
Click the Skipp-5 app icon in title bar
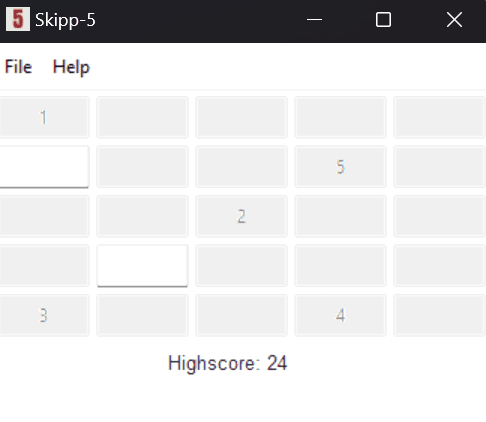18,19
